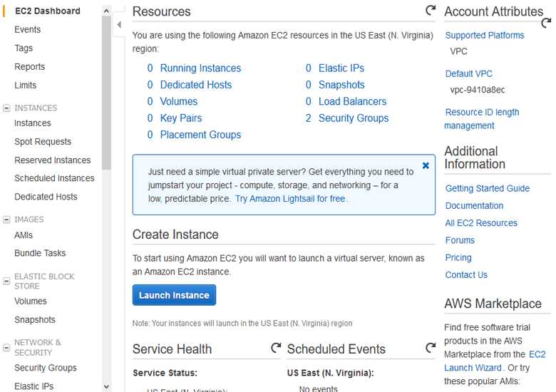
Task: Open Reports in the sidebar
Action: [29, 66]
